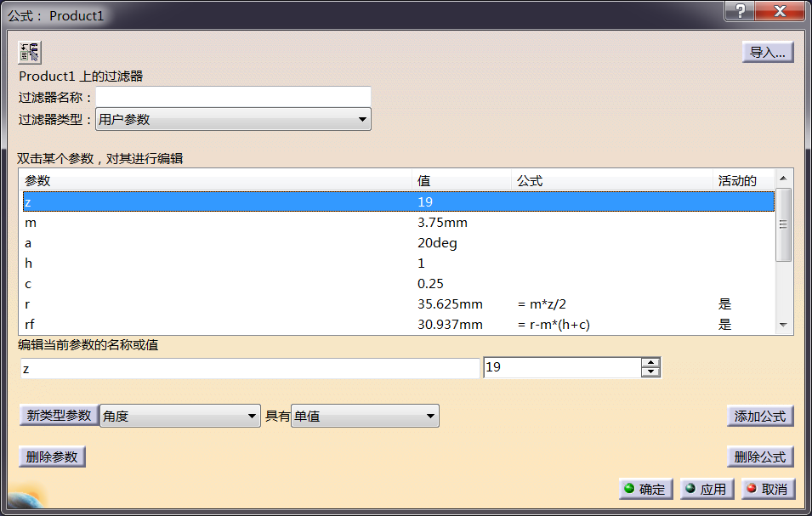Click the 过滤器名称 filter name input field

click(x=233, y=97)
